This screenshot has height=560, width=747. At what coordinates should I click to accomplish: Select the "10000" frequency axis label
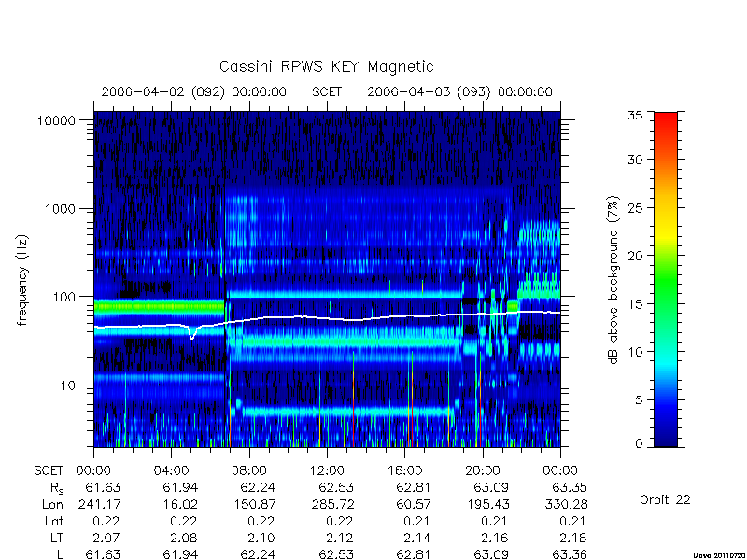pyautogui.click(x=56, y=120)
